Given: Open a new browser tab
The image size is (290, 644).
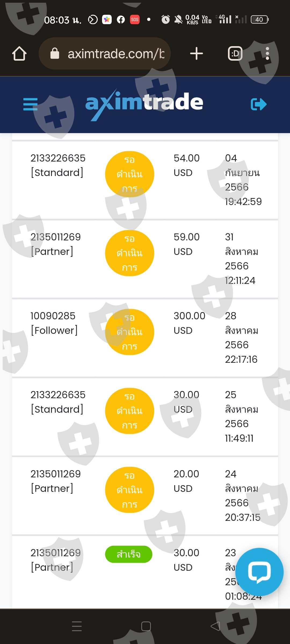Looking at the screenshot, I should (196, 53).
